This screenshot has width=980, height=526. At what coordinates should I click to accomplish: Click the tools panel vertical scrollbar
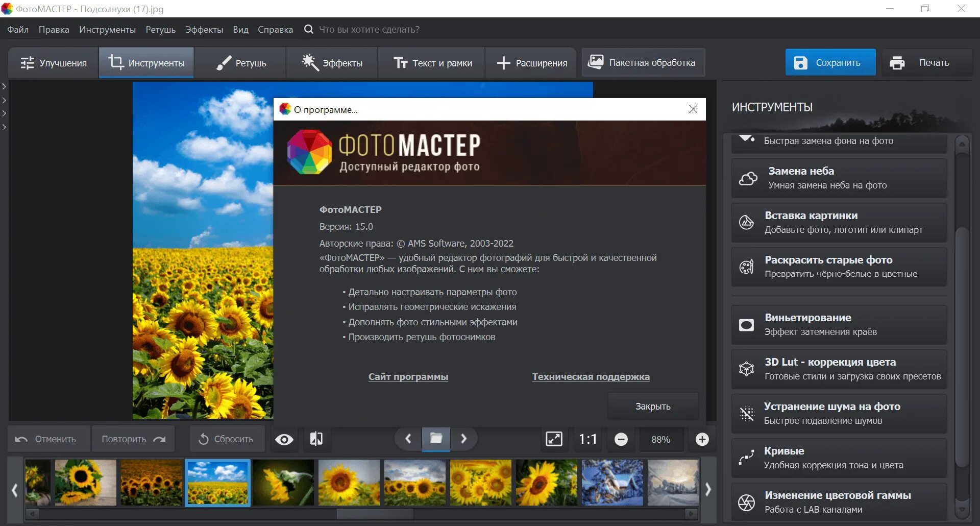click(x=962, y=347)
